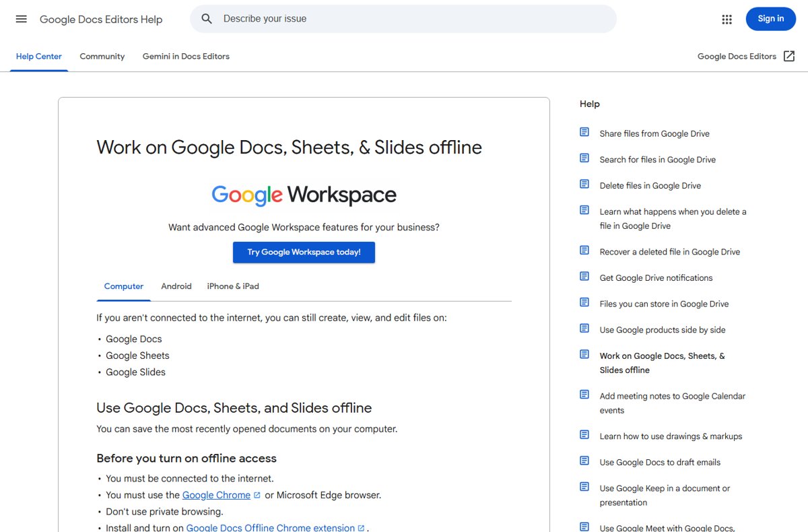The image size is (808, 532).
Task: Open Use Google products side by side article
Action: pyautogui.click(x=663, y=330)
